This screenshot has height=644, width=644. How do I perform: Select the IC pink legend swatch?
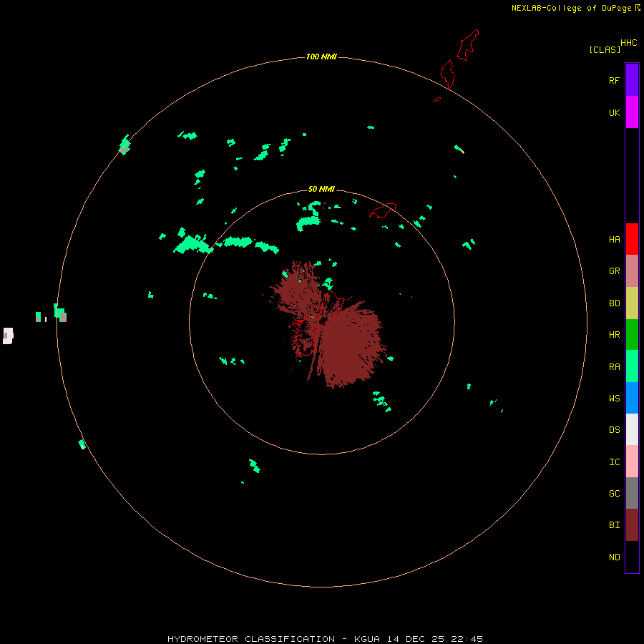pyautogui.click(x=632, y=462)
